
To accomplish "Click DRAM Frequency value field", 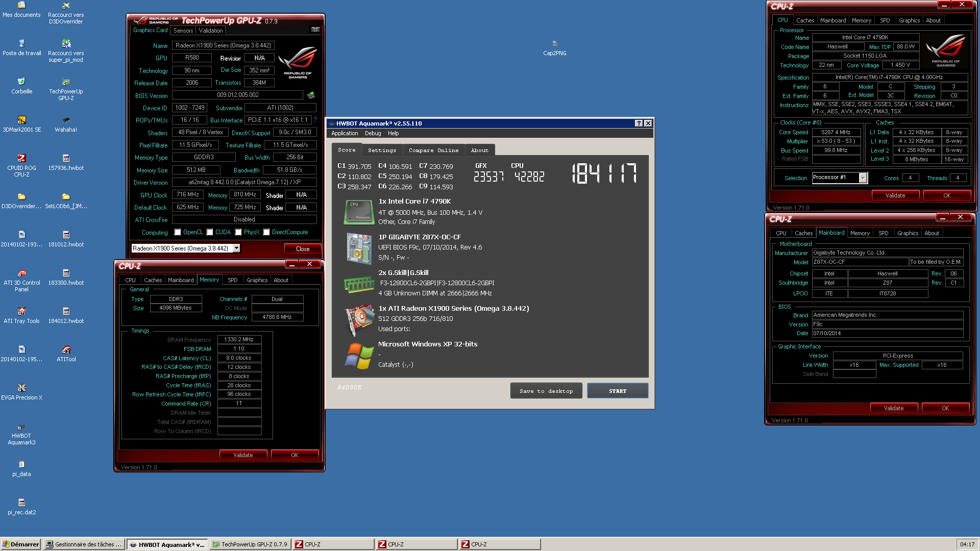I will 239,339.
